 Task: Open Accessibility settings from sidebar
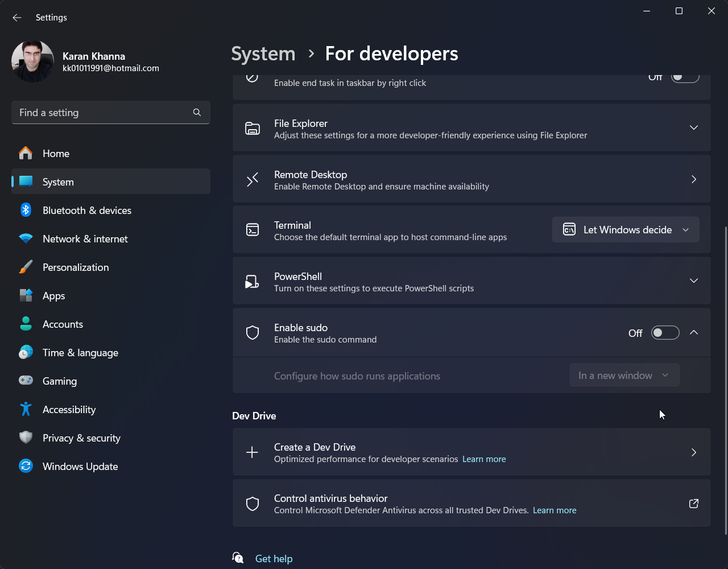pyautogui.click(x=111, y=409)
